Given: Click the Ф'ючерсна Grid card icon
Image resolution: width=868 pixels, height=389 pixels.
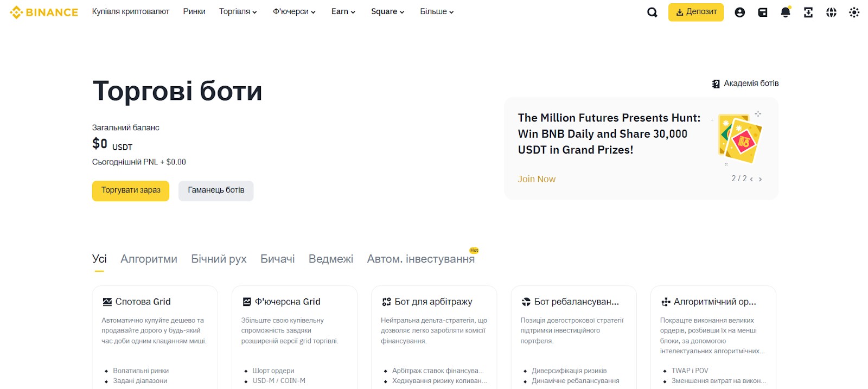Looking at the screenshot, I should tap(247, 302).
